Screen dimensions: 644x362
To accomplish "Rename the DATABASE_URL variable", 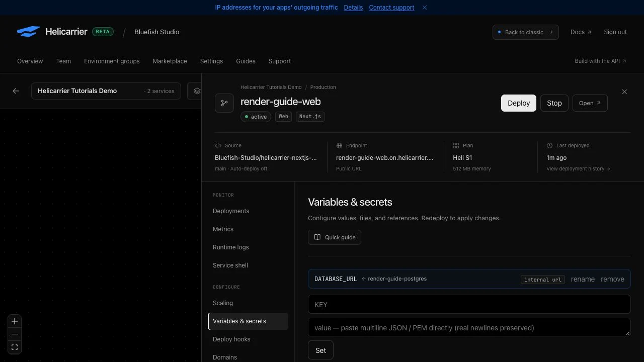I will [x=583, y=279].
